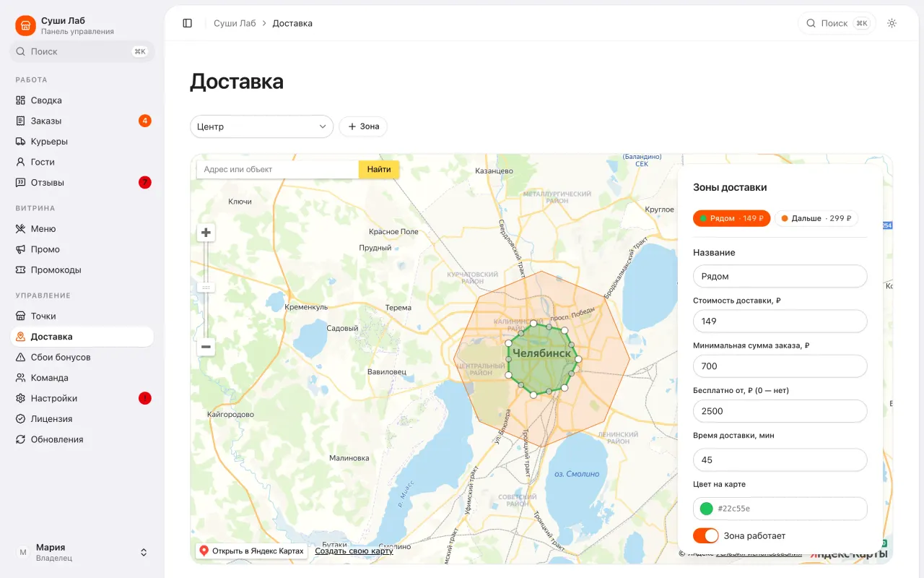Open the Центр location dropdown

(261, 126)
